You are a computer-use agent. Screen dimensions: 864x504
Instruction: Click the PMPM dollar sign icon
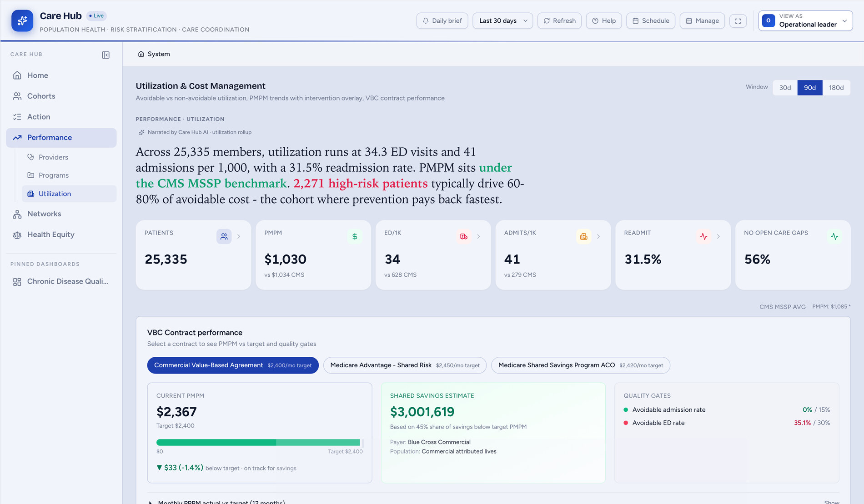click(355, 236)
